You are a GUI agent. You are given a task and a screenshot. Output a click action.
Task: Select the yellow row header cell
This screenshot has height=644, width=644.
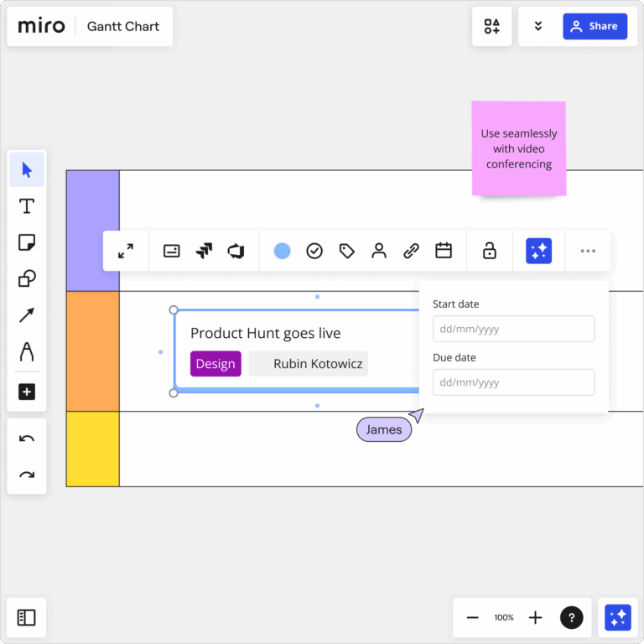click(x=93, y=449)
